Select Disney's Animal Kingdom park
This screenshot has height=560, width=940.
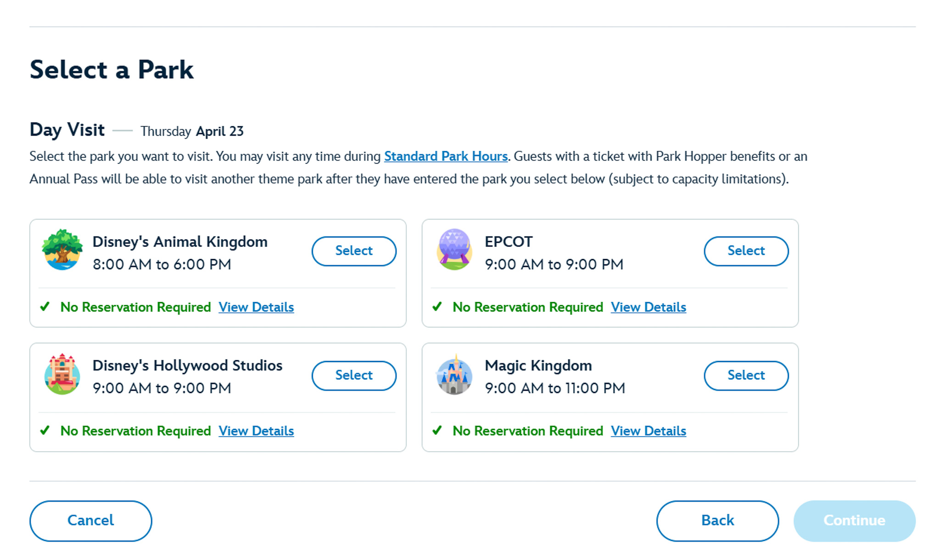354,251
